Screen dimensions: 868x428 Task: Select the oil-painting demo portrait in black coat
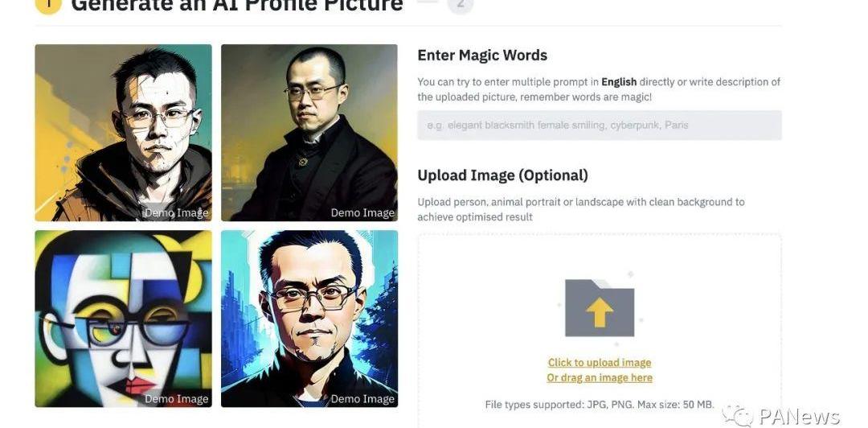(x=309, y=133)
